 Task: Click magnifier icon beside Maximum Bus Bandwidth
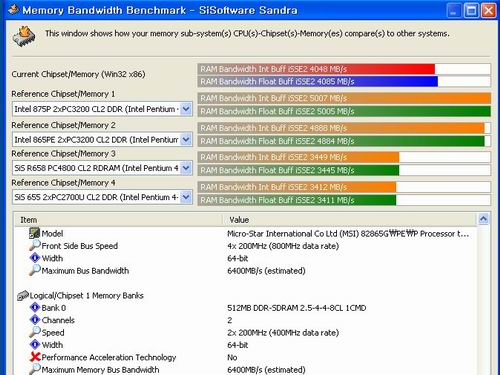point(35,270)
